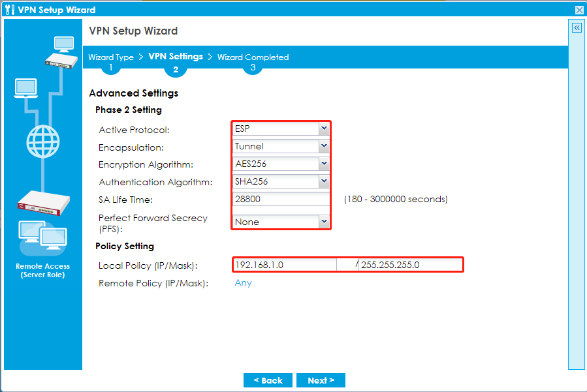The height and width of the screenshot is (392, 587).
Task: Go to the Wizard Type step
Action: pos(111,57)
